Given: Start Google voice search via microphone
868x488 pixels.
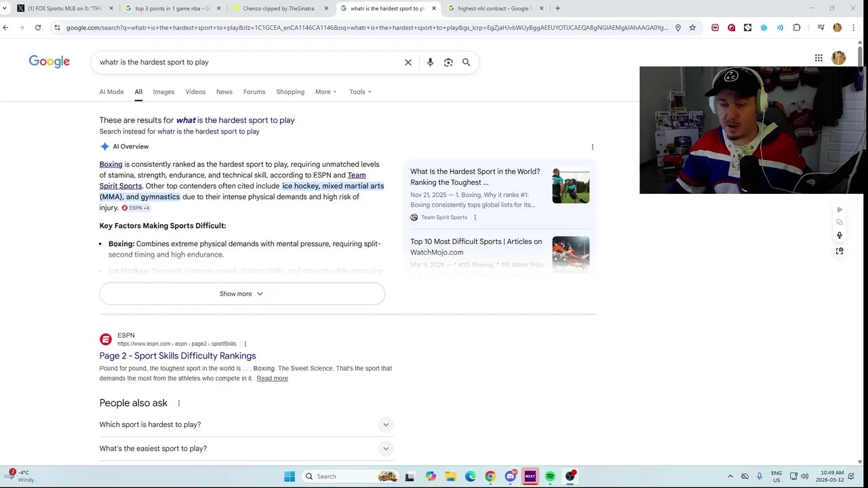Looking at the screenshot, I should point(430,62).
